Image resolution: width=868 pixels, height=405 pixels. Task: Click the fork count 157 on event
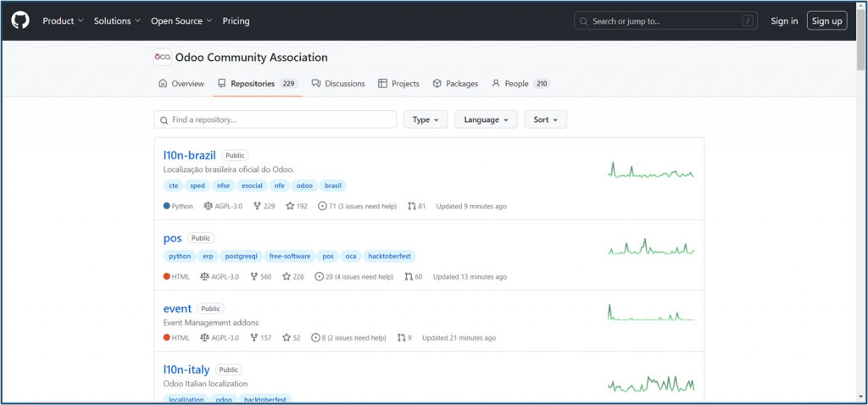tap(261, 337)
